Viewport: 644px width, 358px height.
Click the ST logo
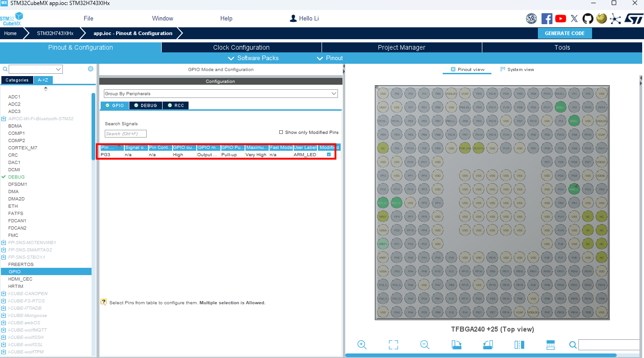click(x=633, y=19)
